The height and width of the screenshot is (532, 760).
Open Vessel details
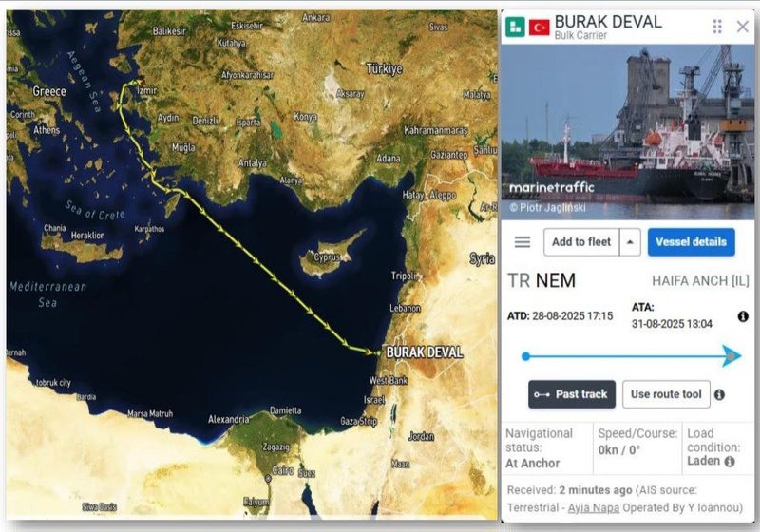click(x=691, y=241)
